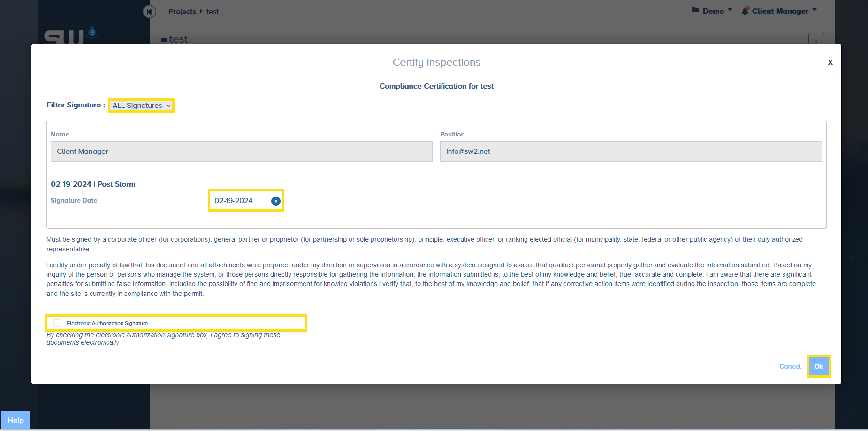Click the folder icon next to Demo
Screen dimensions: 868x431
[x=695, y=10]
